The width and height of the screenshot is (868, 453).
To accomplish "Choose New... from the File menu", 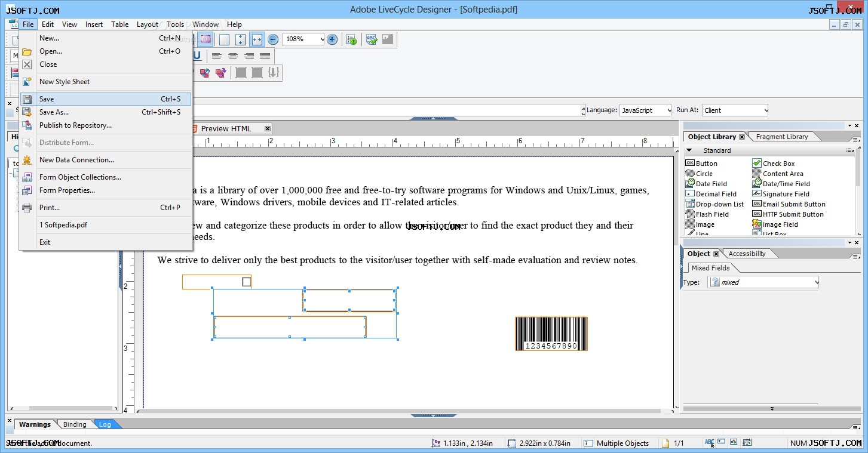I will pyautogui.click(x=106, y=38).
